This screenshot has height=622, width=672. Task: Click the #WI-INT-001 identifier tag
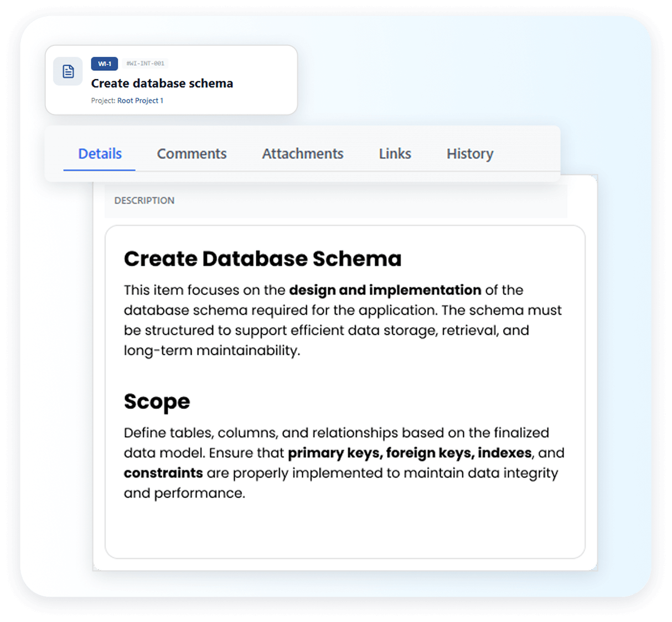click(145, 64)
